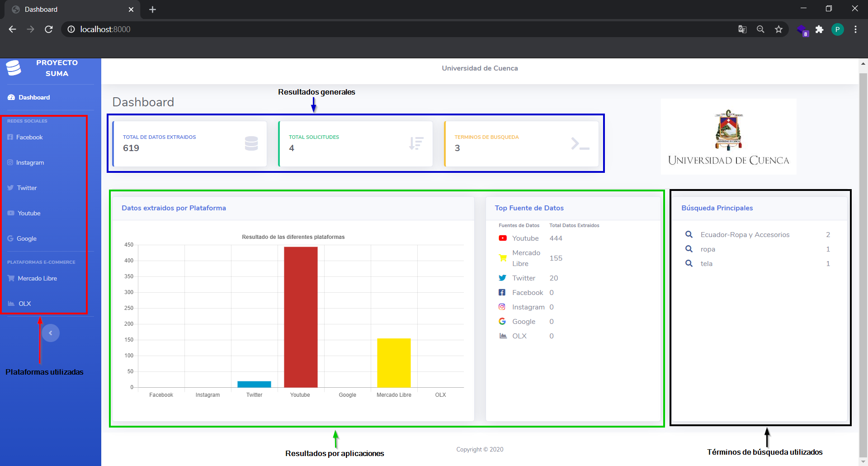
Task: Open Youtube in the sidebar
Action: point(24,213)
